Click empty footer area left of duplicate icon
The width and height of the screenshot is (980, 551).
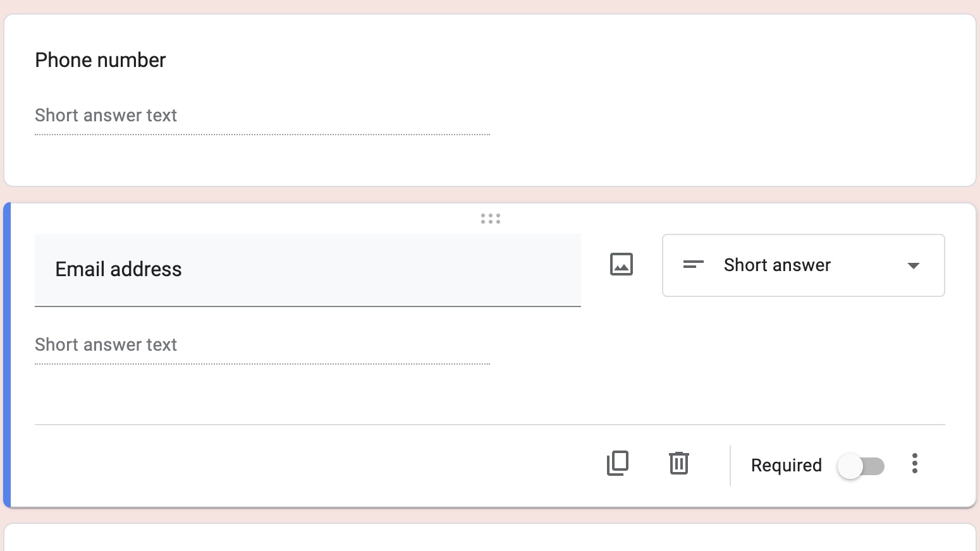316,464
